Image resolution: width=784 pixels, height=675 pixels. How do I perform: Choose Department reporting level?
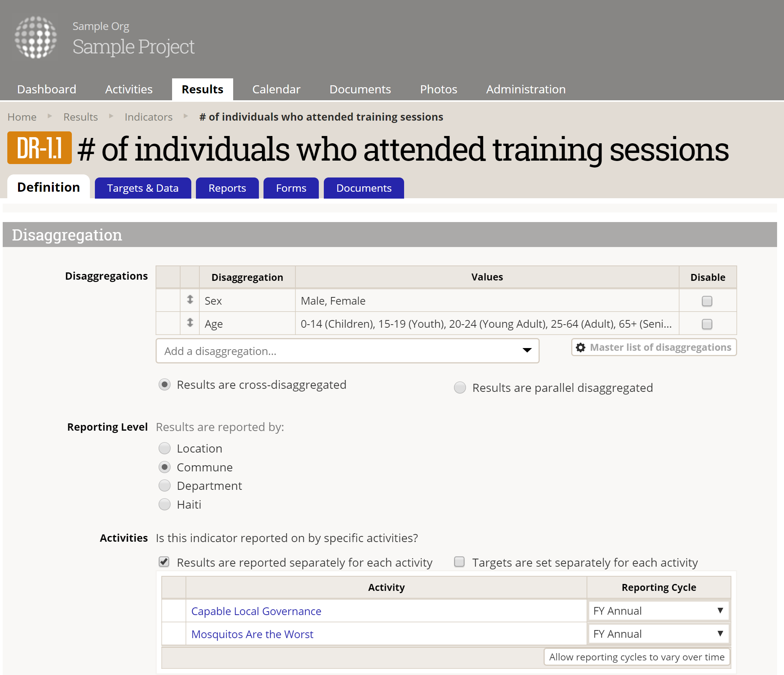pyautogui.click(x=165, y=486)
